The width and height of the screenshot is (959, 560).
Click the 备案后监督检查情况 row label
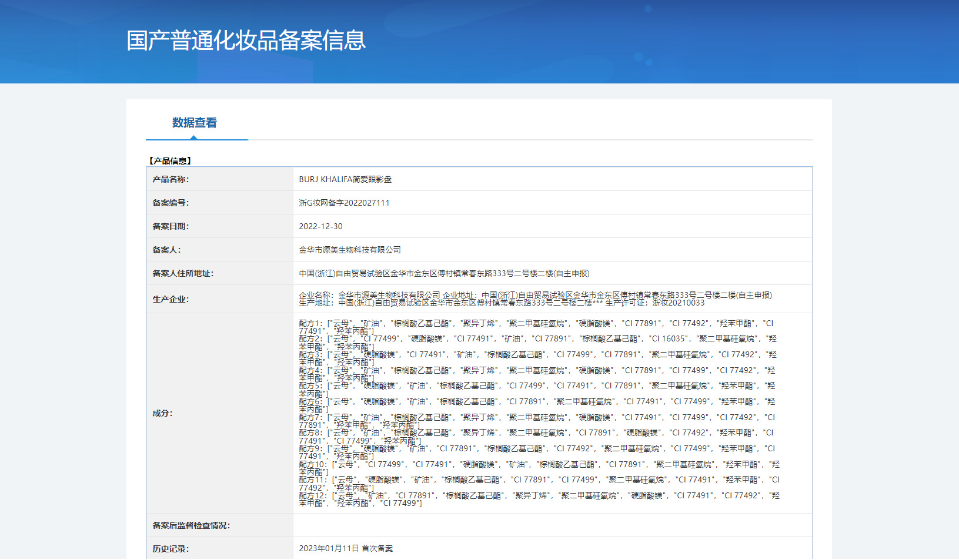(x=191, y=525)
